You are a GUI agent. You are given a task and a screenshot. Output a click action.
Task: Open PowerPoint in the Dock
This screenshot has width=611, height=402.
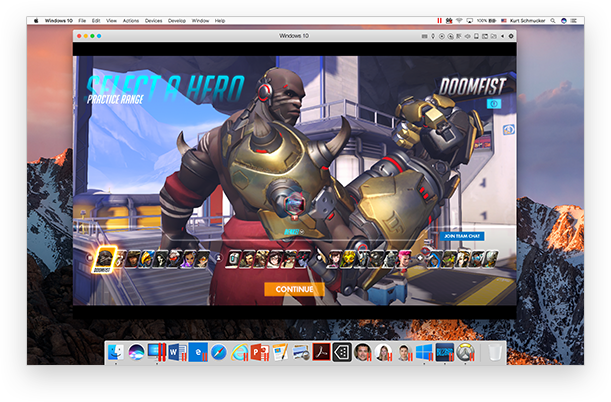pyautogui.click(x=260, y=352)
